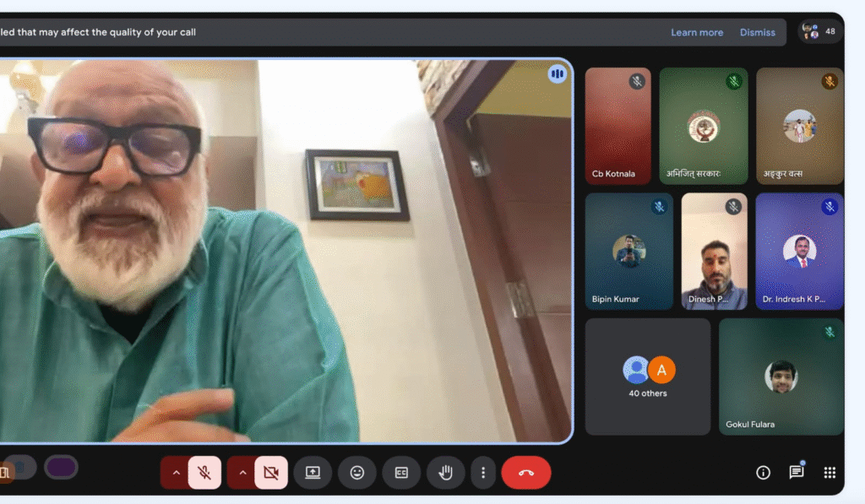Viewport: 865px width, 504px height.
Task: Toggle closed captions on
Action: (401, 473)
